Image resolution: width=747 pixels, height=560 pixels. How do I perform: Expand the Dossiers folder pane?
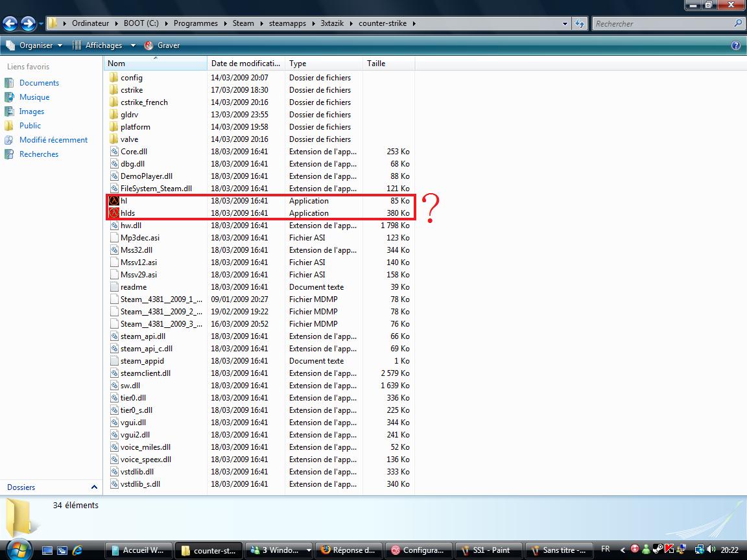point(94,487)
